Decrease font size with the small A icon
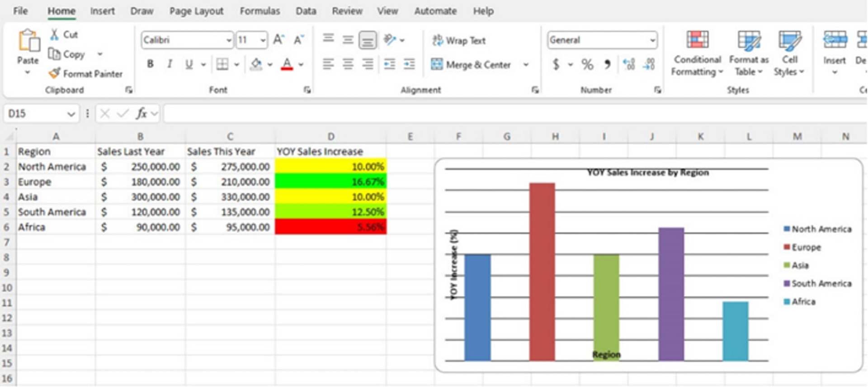This screenshot has width=868, height=387. coord(299,40)
